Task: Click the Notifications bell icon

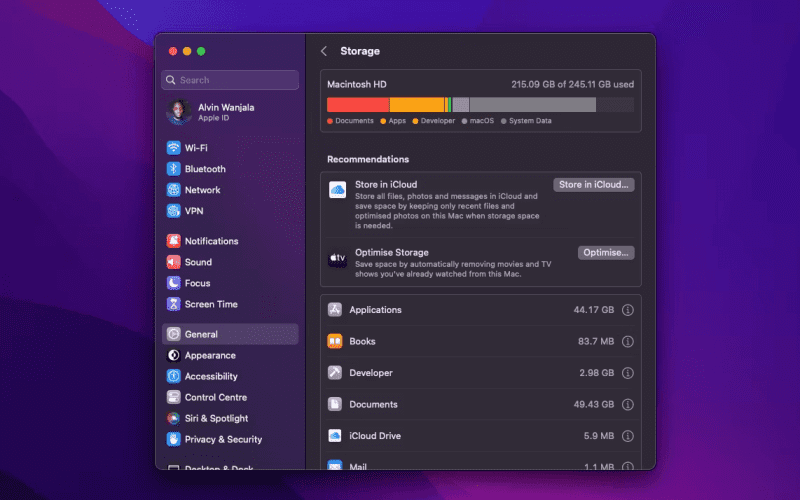Action: click(173, 241)
